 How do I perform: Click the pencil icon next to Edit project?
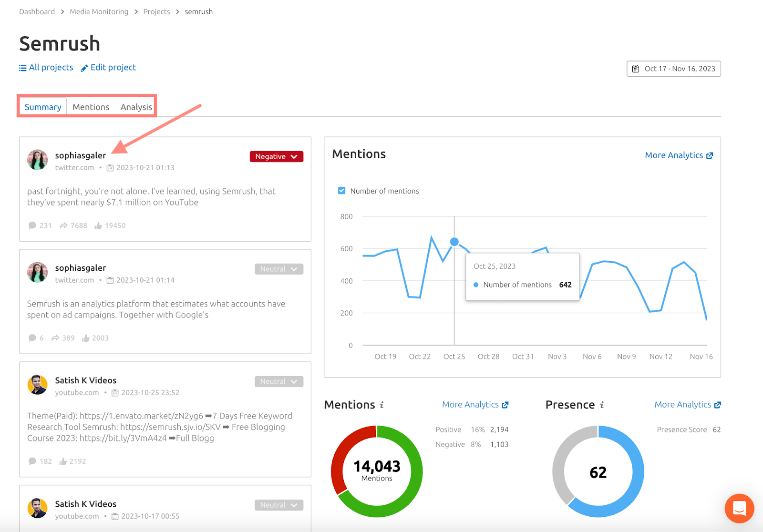pyautogui.click(x=85, y=68)
